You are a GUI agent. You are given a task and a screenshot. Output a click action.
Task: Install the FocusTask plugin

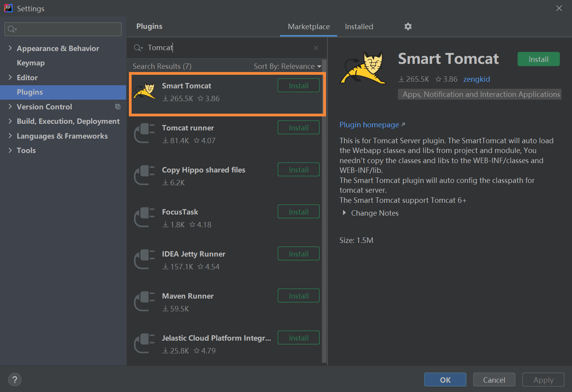299,212
